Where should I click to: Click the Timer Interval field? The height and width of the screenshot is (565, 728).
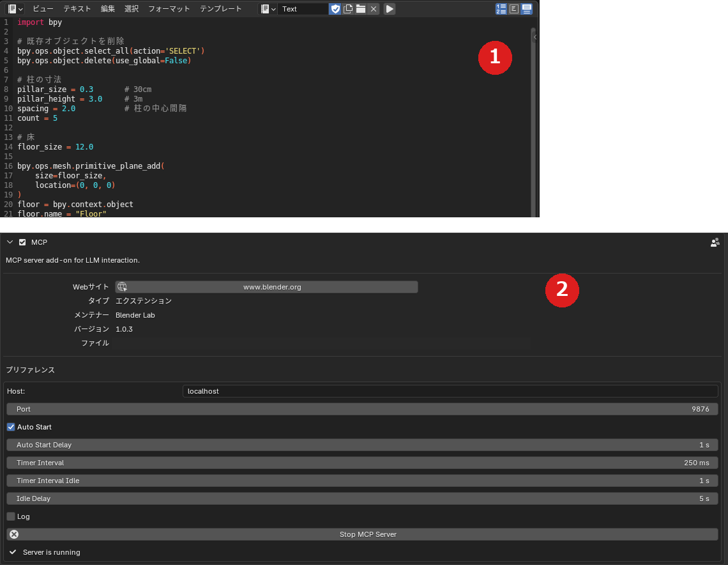(x=362, y=463)
